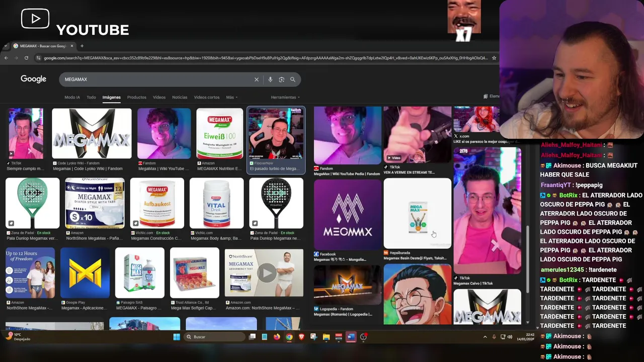This screenshot has width=644, height=362.
Task: Open El pasado turbio de Mega thumbnail
Action: click(x=276, y=133)
